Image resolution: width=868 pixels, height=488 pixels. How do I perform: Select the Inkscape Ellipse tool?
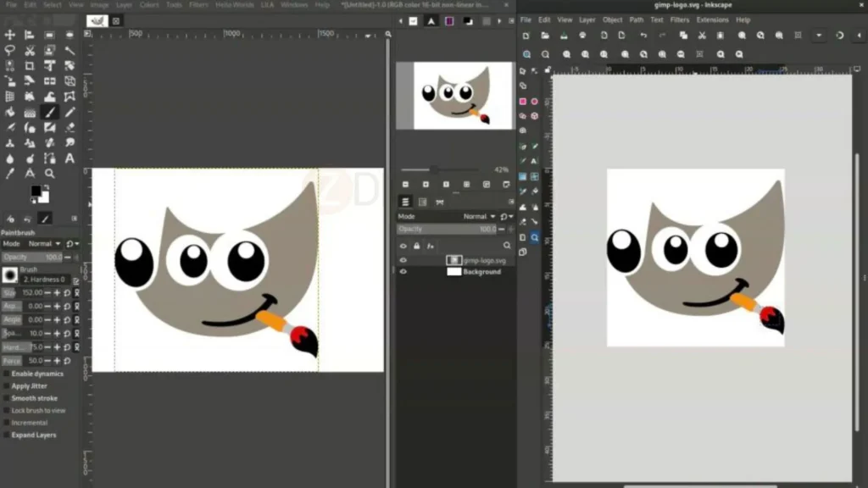point(534,102)
